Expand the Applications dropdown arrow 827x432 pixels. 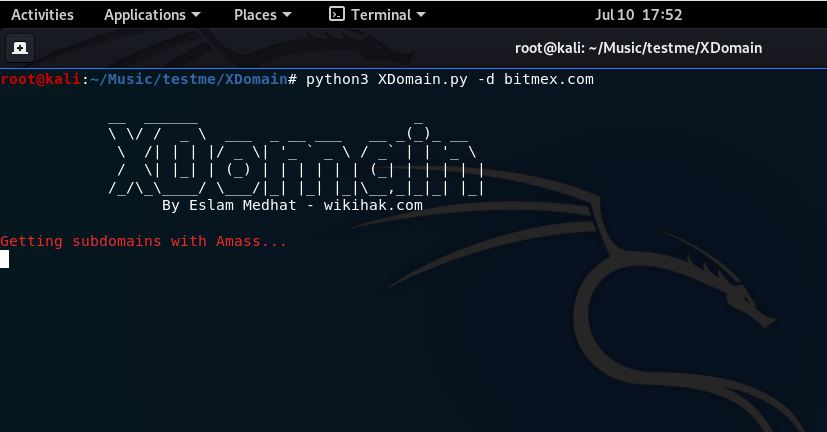click(x=196, y=15)
